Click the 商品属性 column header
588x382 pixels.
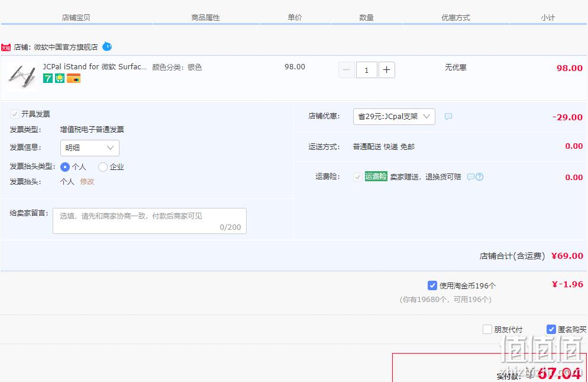click(205, 18)
